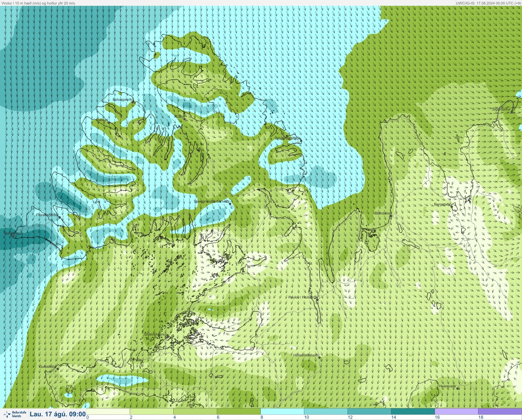The width and height of the screenshot is (522, 420).
Task: Click the Flateyri station label
Action: click(102, 120)
